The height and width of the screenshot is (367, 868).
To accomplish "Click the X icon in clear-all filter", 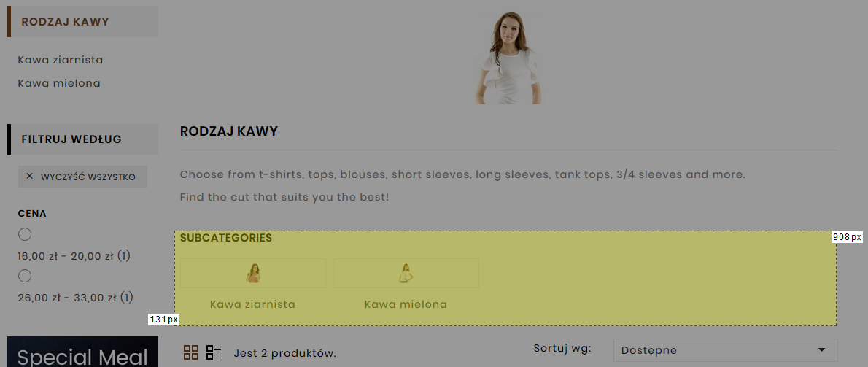I will tap(30, 177).
